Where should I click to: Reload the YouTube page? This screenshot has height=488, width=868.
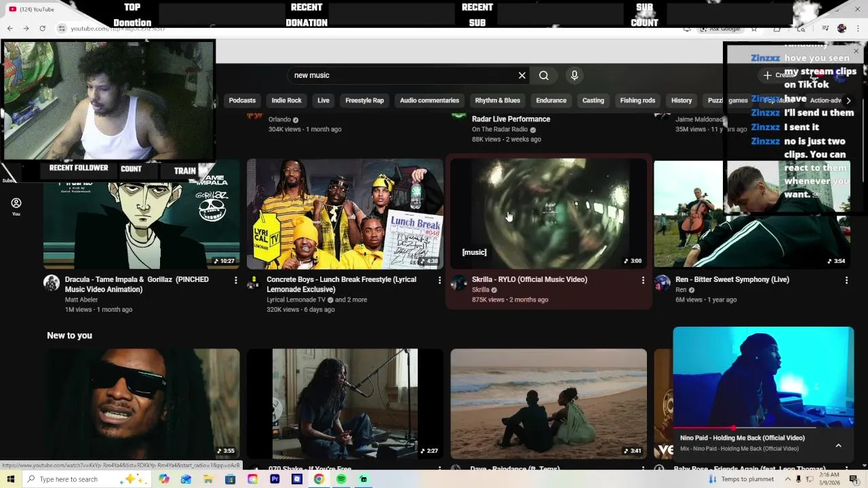tap(42, 28)
